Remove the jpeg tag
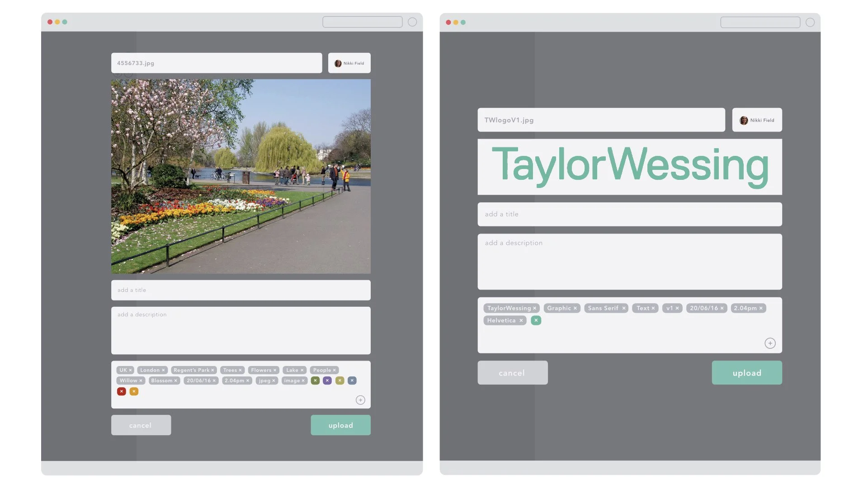The height and width of the screenshot is (488, 868). pyautogui.click(x=274, y=380)
